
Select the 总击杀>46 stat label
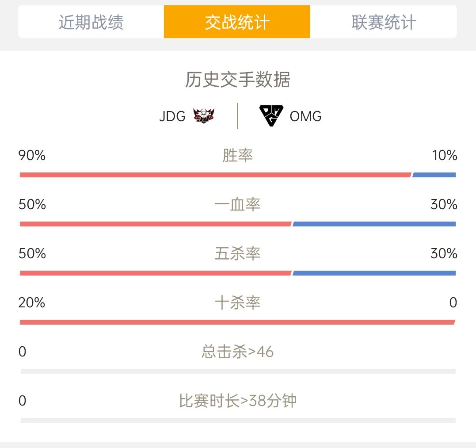tap(238, 352)
